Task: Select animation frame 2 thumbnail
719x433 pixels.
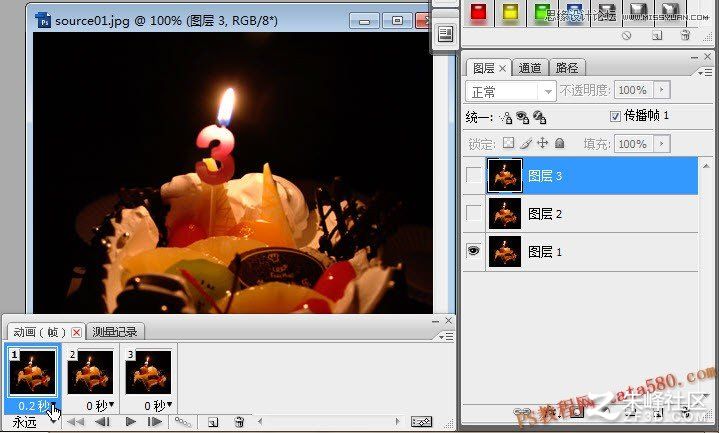Action: tap(90, 372)
